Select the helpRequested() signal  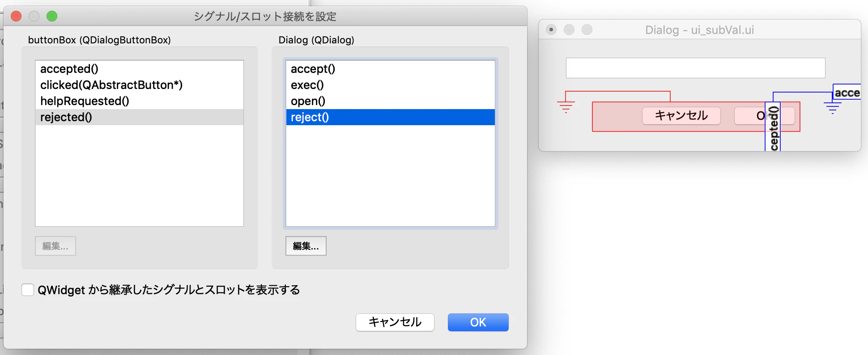click(139, 101)
